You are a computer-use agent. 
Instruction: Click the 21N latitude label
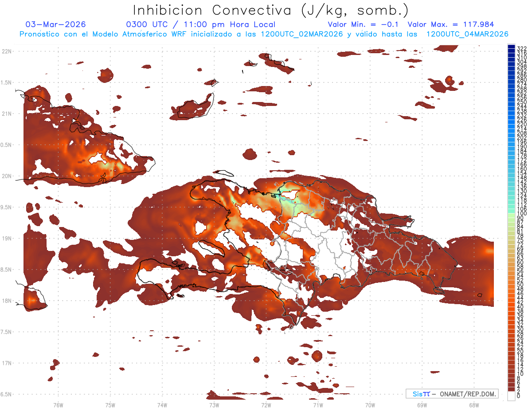7,114
